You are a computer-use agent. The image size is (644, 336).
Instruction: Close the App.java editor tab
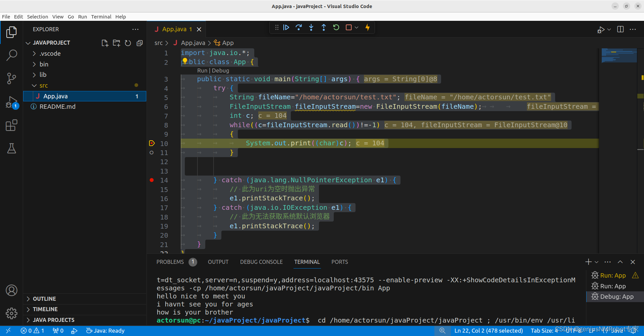[199, 30]
